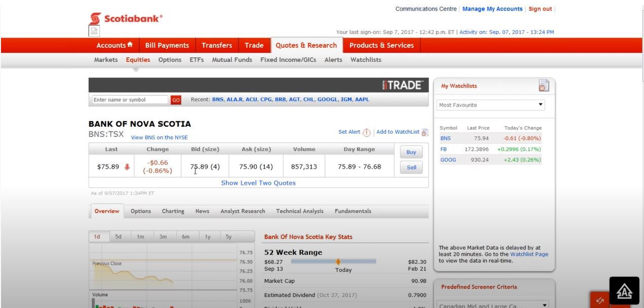Click ACU in recent symbols
The width and height of the screenshot is (644, 308).
pyautogui.click(x=252, y=100)
